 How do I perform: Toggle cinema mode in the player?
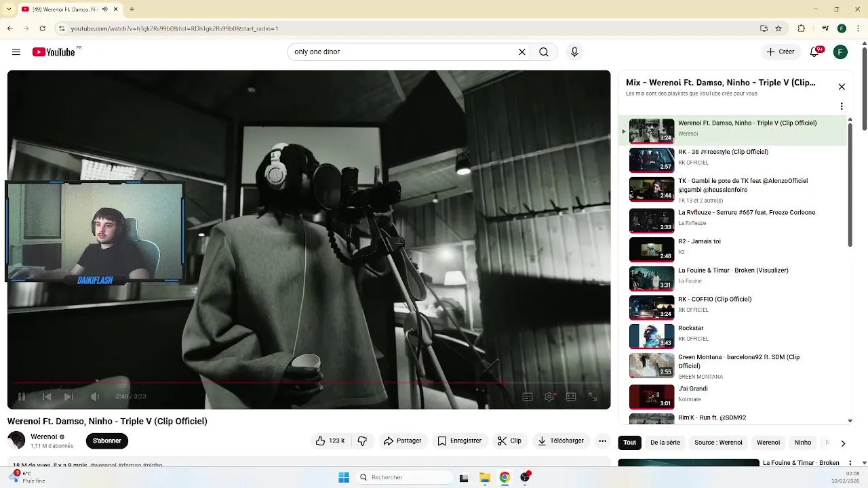click(x=571, y=397)
